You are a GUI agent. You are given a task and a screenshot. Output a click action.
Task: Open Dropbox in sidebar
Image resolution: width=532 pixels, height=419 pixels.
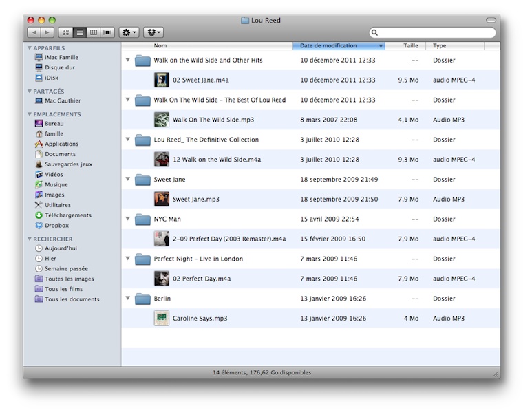pos(52,225)
